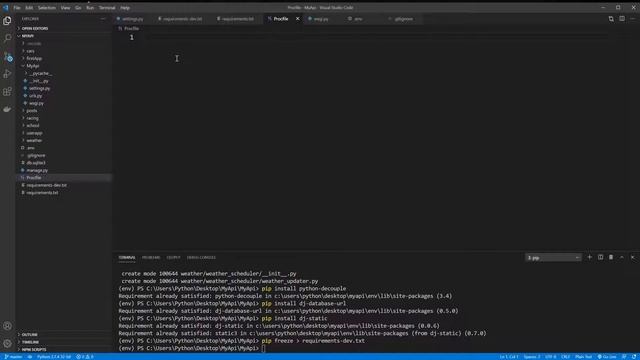
Task: Close the Procfile editor tab
Action: coord(298,19)
